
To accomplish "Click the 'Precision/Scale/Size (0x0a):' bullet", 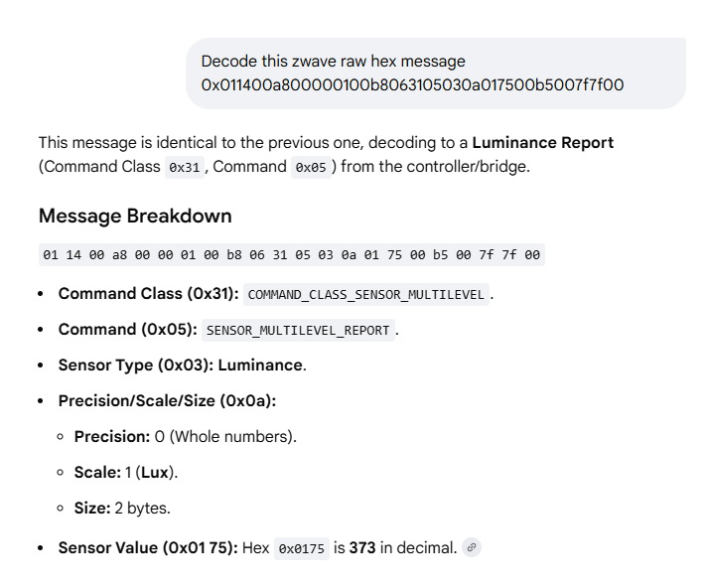I will (167, 401).
